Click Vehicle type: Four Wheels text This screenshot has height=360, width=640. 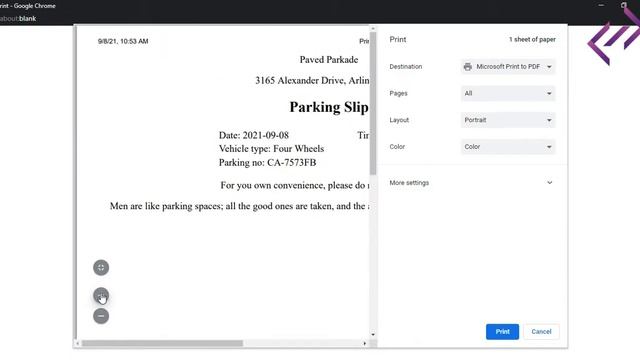click(x=271, y=149)
